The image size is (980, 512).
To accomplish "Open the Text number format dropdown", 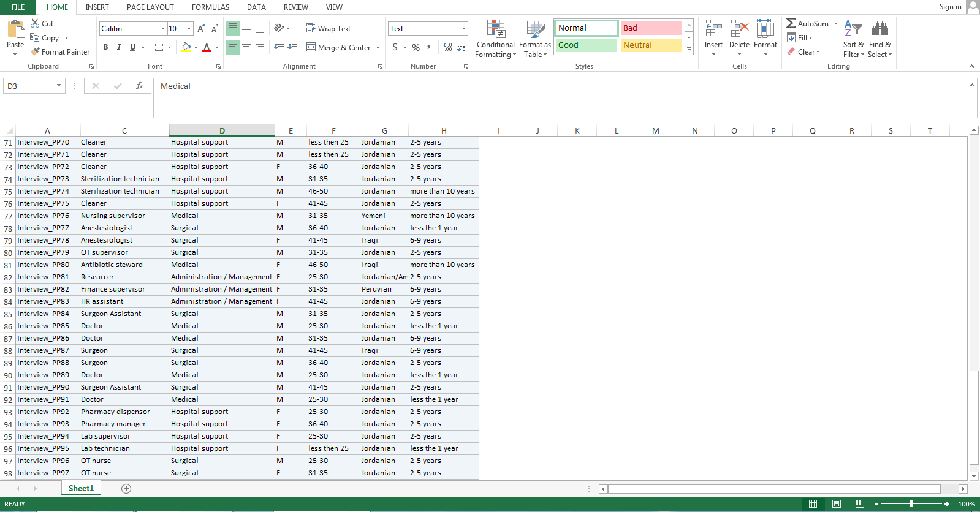I will [463, 29].
